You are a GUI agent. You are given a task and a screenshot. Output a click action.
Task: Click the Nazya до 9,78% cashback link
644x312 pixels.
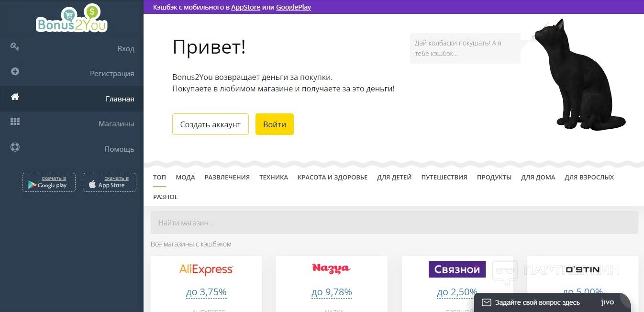coord(332,292)
